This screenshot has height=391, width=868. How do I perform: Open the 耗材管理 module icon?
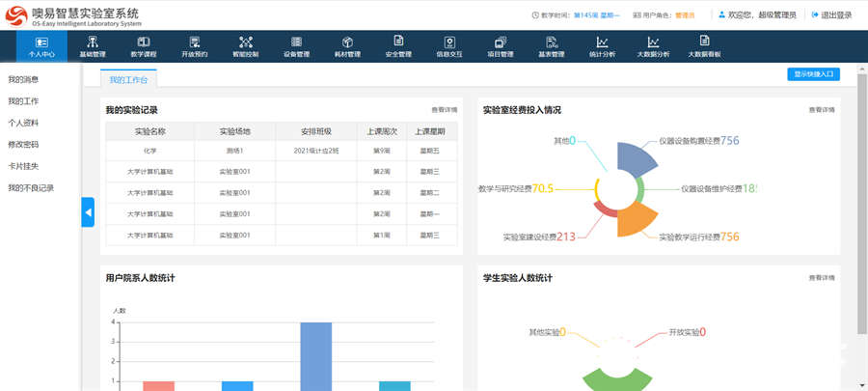347,43
